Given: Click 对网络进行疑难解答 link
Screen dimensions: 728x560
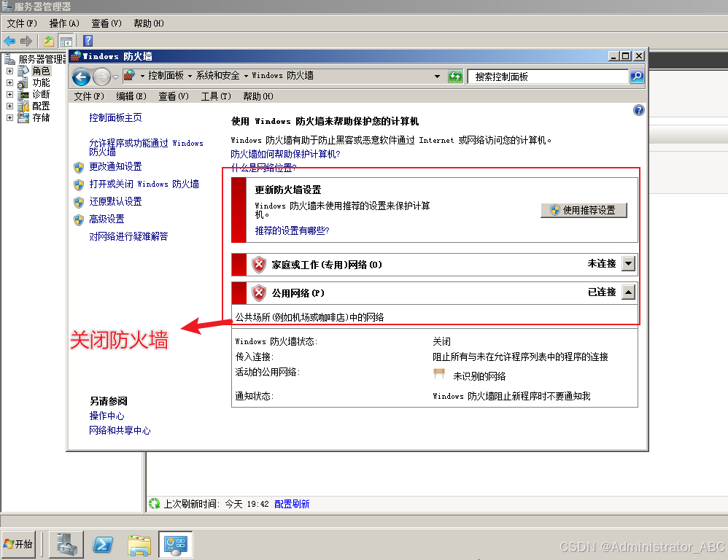Looking at the screenshot, I should (x=128, y=236).
